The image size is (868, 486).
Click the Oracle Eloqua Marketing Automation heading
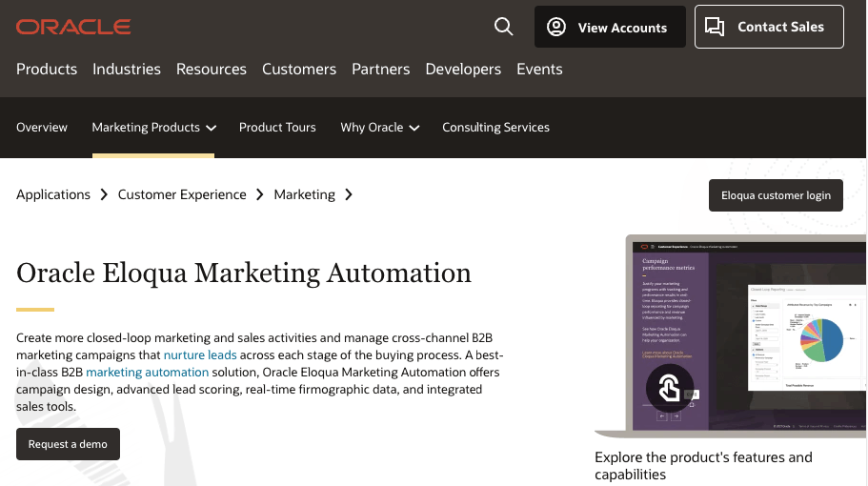pyautogui.click(x=244, y=273)
